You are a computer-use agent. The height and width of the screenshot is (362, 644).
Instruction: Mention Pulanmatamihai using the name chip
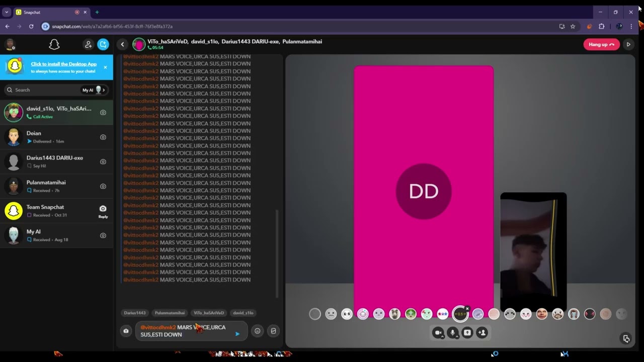coord(170,313)
